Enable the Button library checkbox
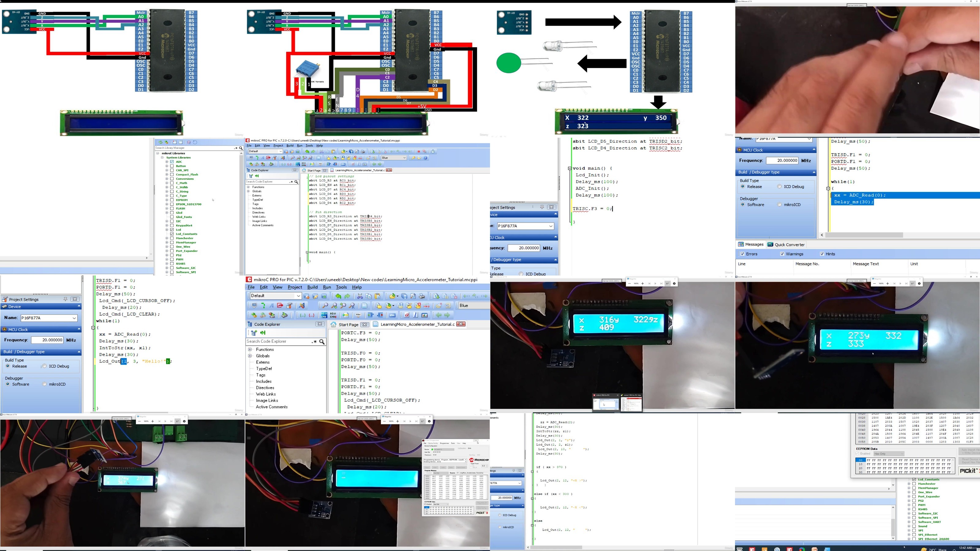The image size is (980, 551). [172, 166]
